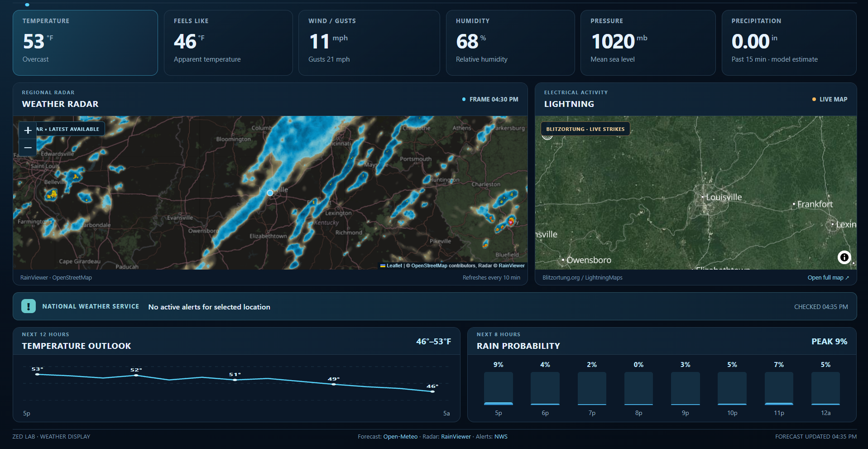Click the ZED LAB Weather Display text
This screenshot has height=449, width=868.
51,437
